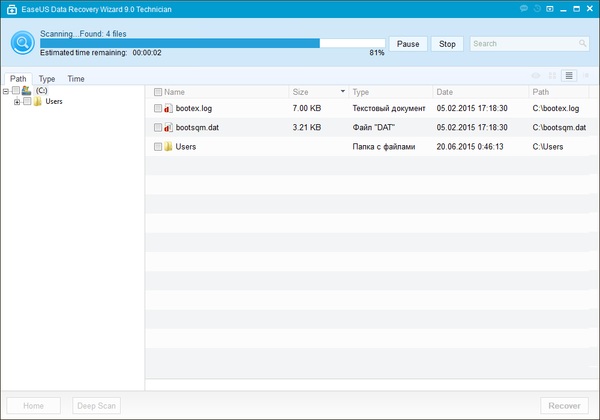
Task: Close the Data Recovery Wizard window
Action: 590,8
